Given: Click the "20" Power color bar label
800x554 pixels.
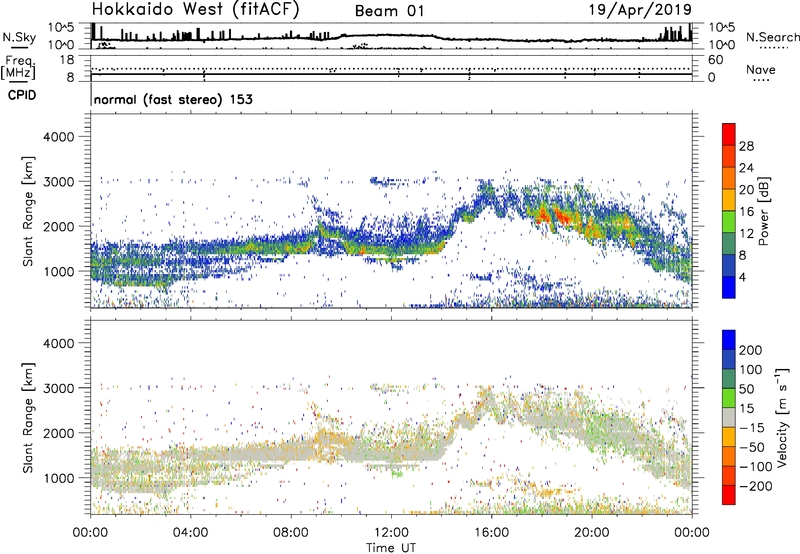Looking at the screenshot, I should click(746, 190).
